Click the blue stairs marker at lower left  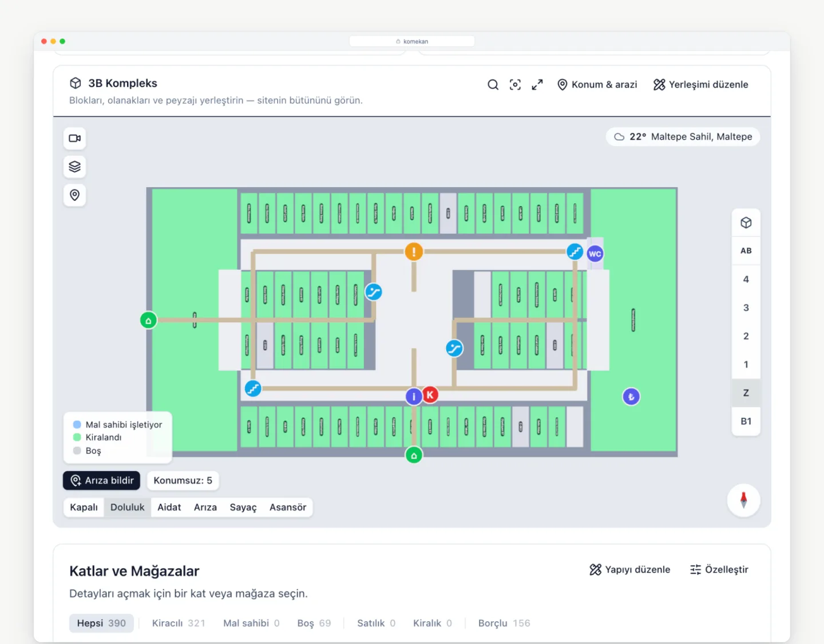click(x=253, y=388)
